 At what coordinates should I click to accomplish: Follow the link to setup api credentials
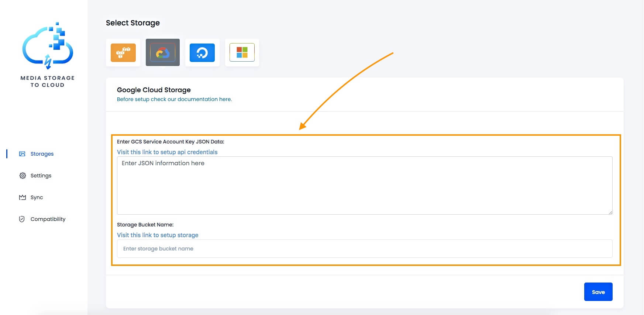tap(167, 152)
